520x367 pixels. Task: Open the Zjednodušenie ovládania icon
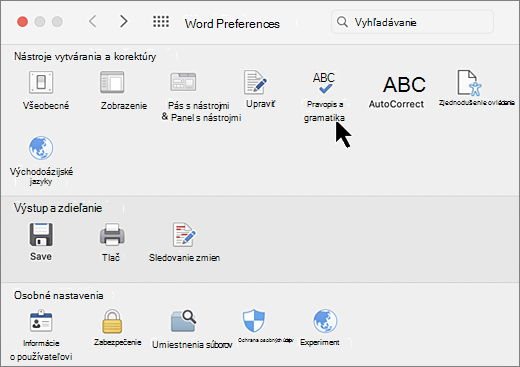(469, 83)
